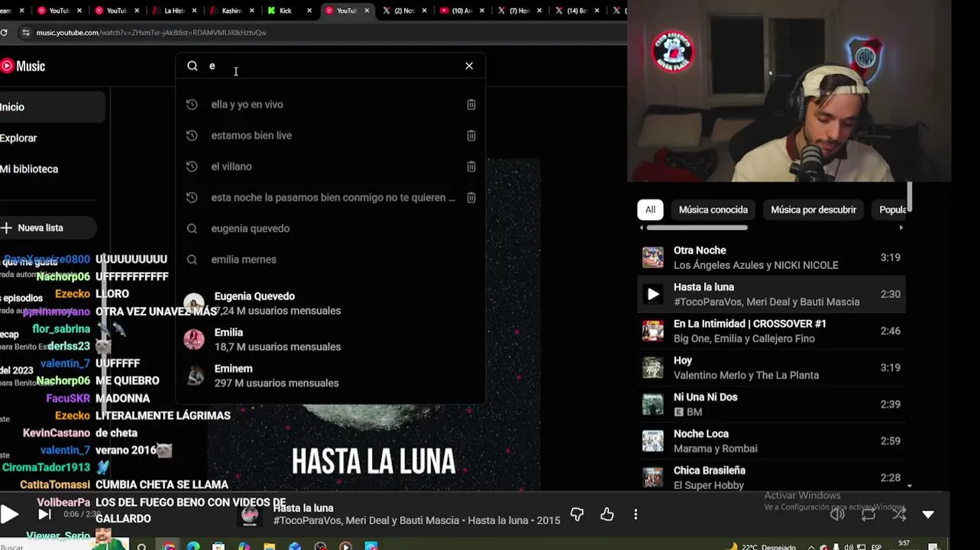Play 'Chica Brasileña' by El Super Hobby

771,477
